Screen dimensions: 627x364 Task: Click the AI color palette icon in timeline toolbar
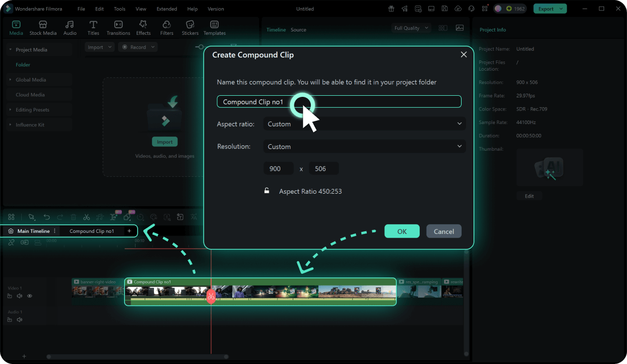point(153,217)
